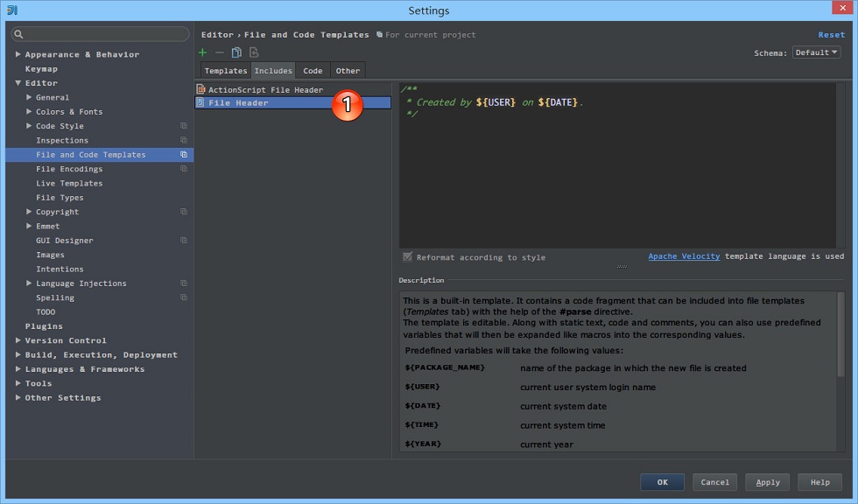Toggle Reformat according to style checkbox
Image resolution: width=858 pixels, height=504 pixels.
point(408,257)
